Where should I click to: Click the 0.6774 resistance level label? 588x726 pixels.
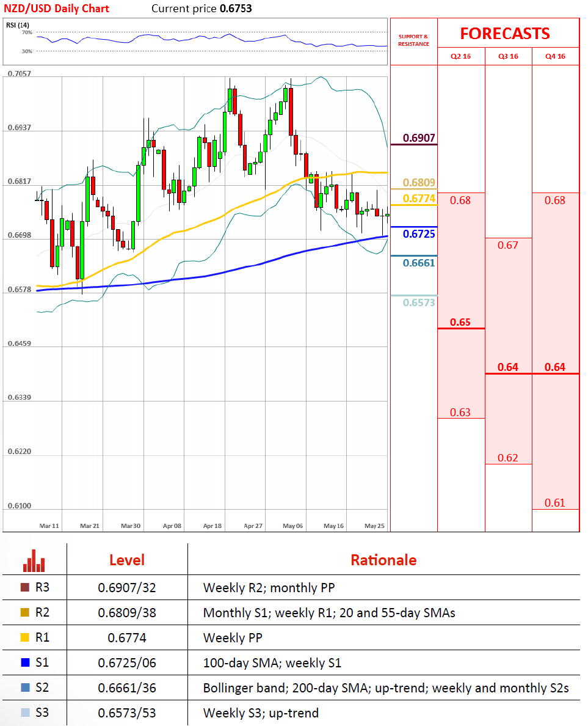[x=419, y=199]
